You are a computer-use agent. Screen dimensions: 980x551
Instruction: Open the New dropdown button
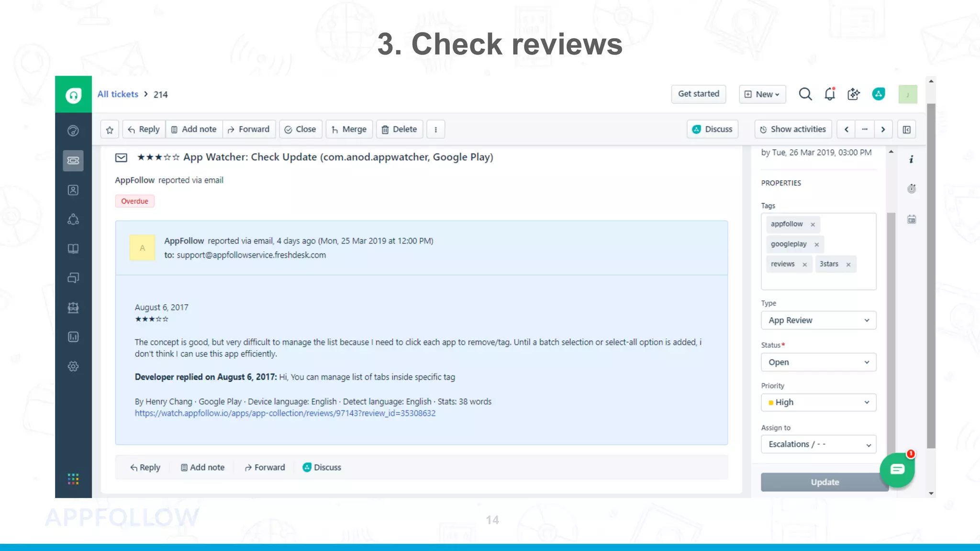(x=763, y=94)
